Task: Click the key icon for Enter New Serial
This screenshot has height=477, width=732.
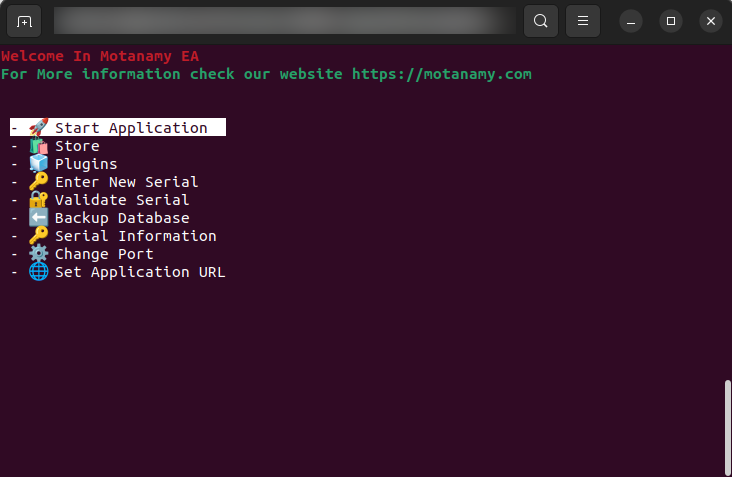Action: click(38, 182)
